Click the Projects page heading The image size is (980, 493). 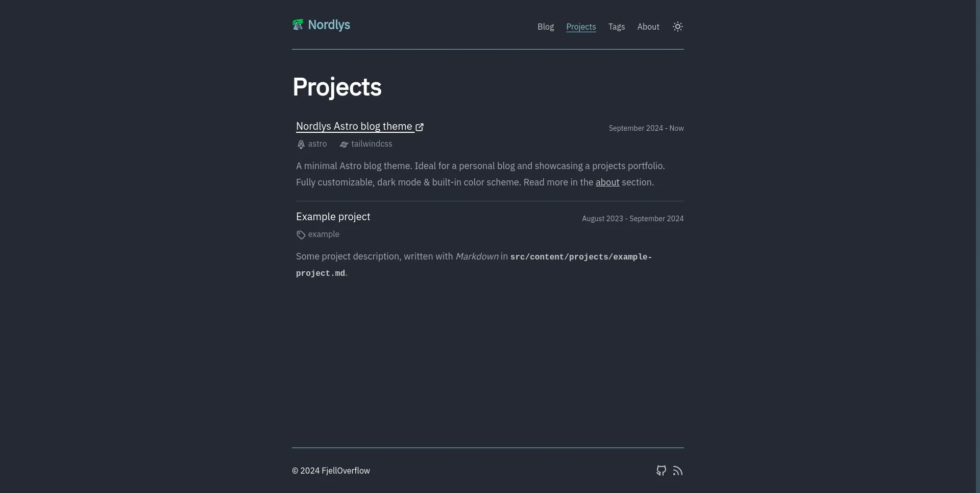click(337, 87)
